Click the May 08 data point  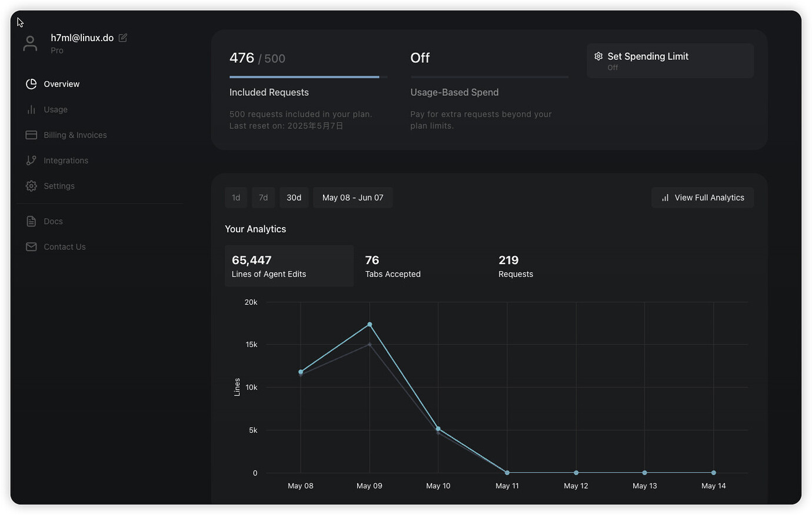coord(301,372)
